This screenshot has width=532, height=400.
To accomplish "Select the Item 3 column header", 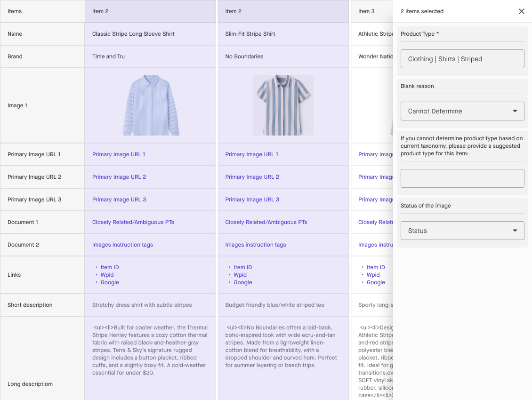I will 372,11.
